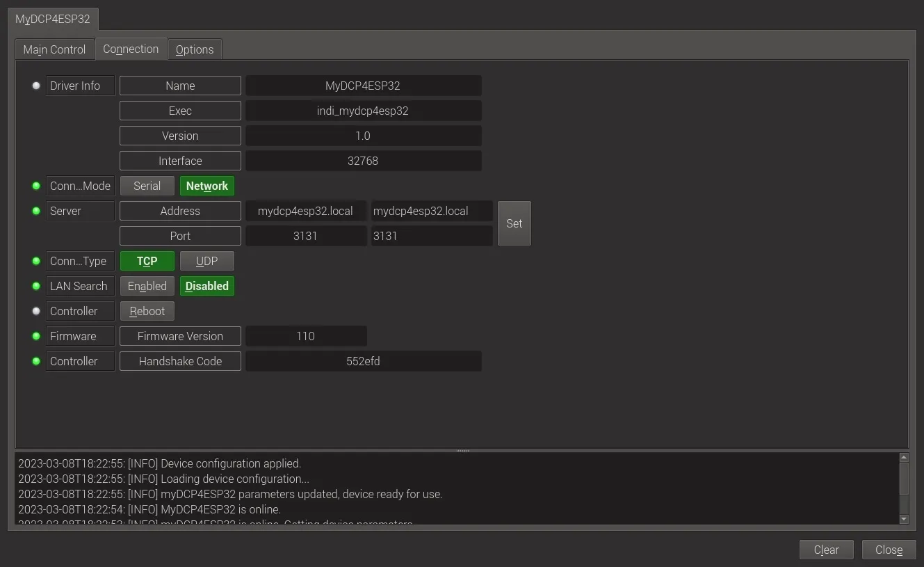
Task: Click the firmware value 110
Action: pyautogui.click(x=306, y=336)
